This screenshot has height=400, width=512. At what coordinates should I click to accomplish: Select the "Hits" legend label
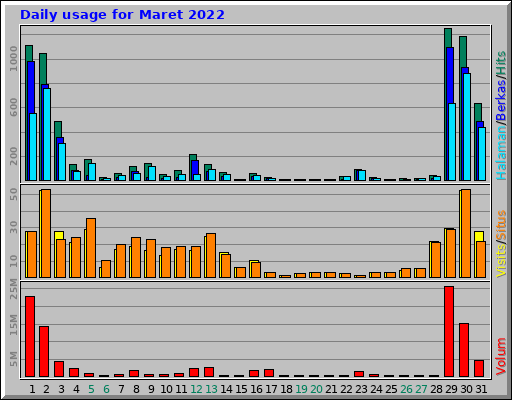pyautogui.click(x=501, y=64)
